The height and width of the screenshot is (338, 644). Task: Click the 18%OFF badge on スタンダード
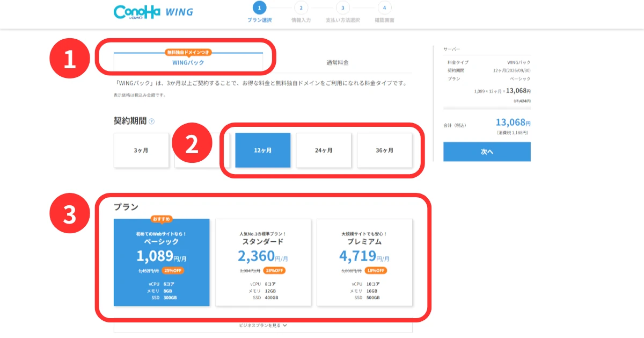coord(275,270)
